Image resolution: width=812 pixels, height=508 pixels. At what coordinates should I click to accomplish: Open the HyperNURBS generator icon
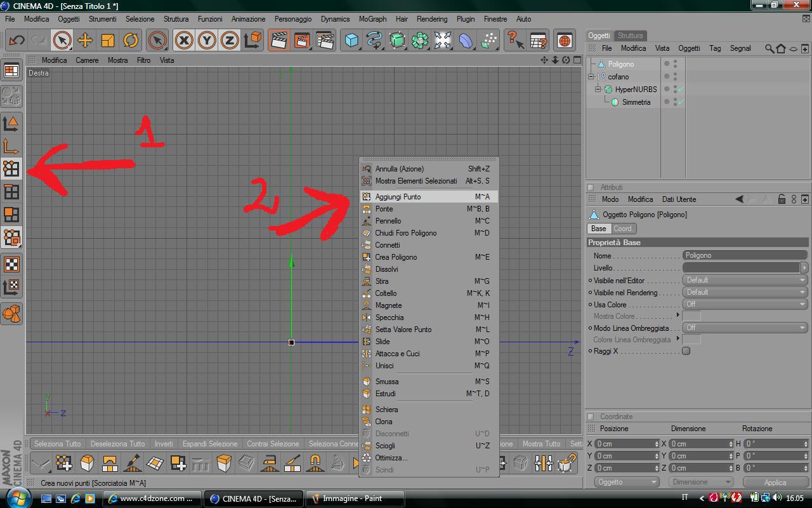pyautogui.click(x=397, y=40)
